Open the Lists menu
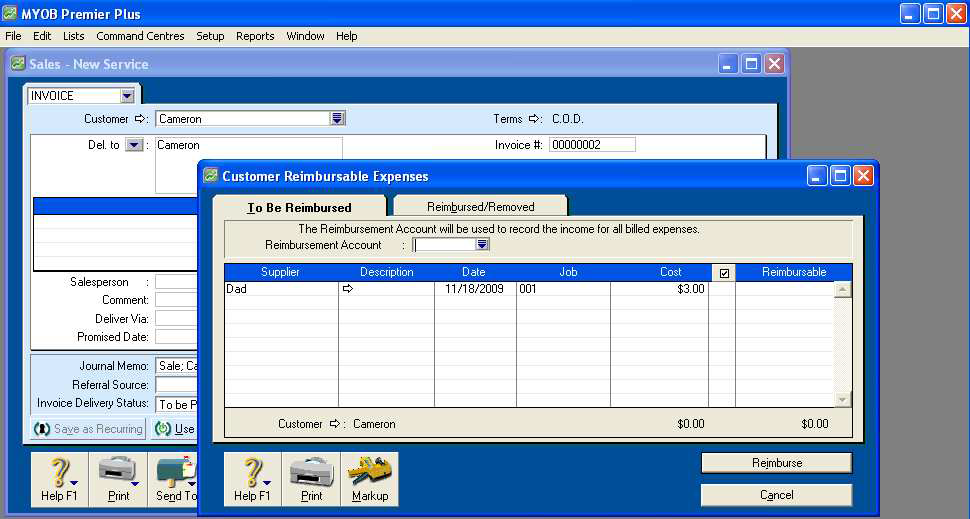 click(x=74, y=36)
